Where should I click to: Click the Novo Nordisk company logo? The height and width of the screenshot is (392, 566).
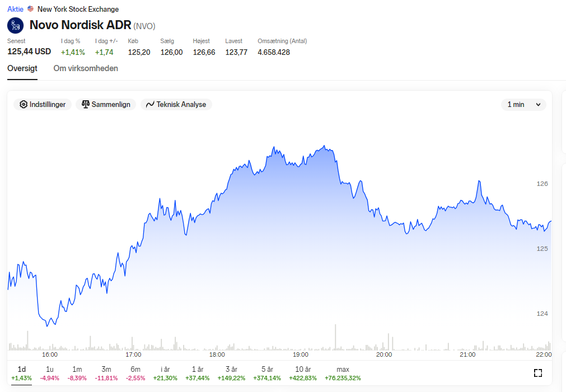[x=16, y=26]
